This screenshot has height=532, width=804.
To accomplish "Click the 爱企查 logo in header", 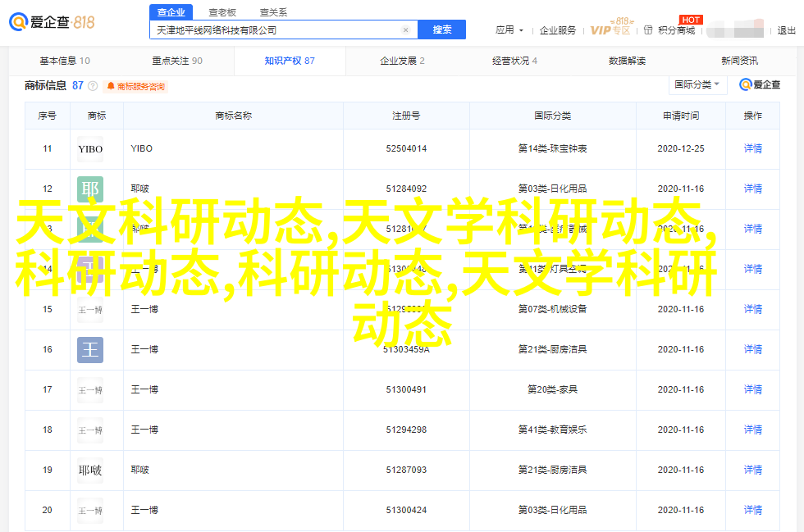I will tap(53, 22).
